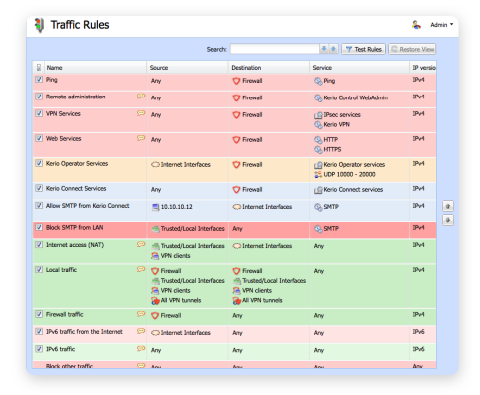Image resolution: width=480 pixels, height=395 pixels.
Task: Click the 10.10.10.12 source address text
Action: [177, 207]
